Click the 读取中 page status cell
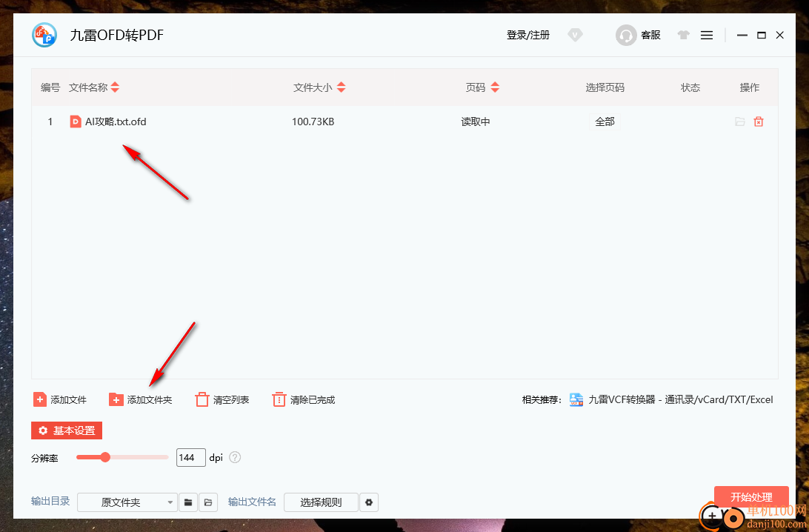Viewport: 809px width, 532px height. pos(475,122)
